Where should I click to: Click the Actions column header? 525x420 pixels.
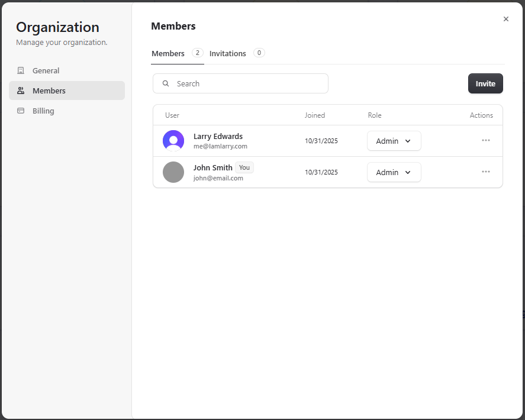pyautogui.click(x=481, y=115)
